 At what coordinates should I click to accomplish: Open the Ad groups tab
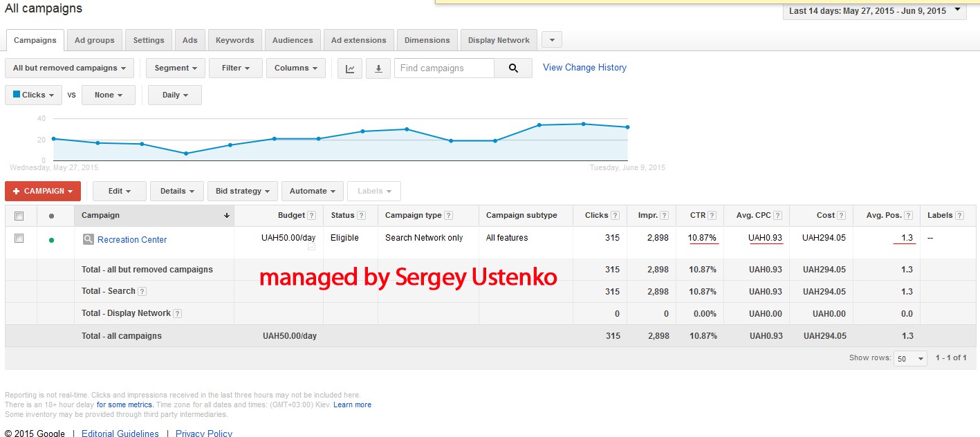(x=94, y=40)
